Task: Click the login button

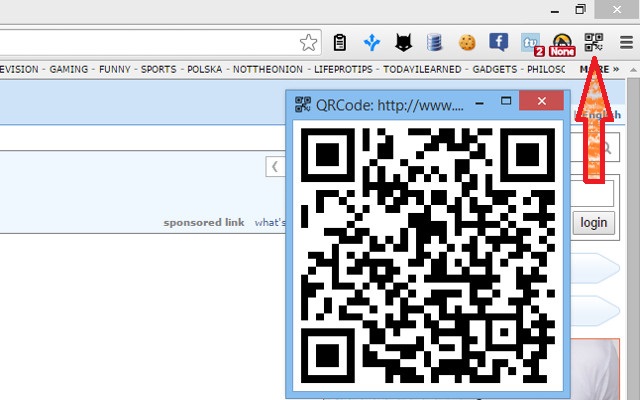Action: tap(593, 223)
